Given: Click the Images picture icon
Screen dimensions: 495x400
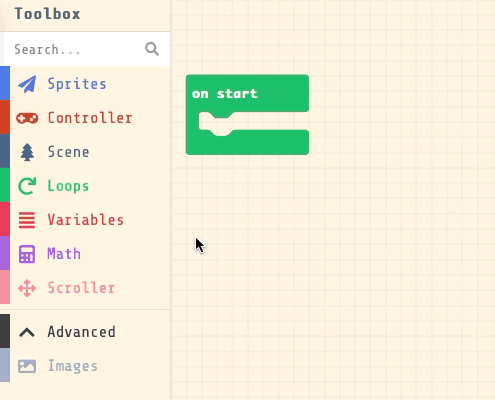Looking at the screenshot, I should (x=27, y=366).
